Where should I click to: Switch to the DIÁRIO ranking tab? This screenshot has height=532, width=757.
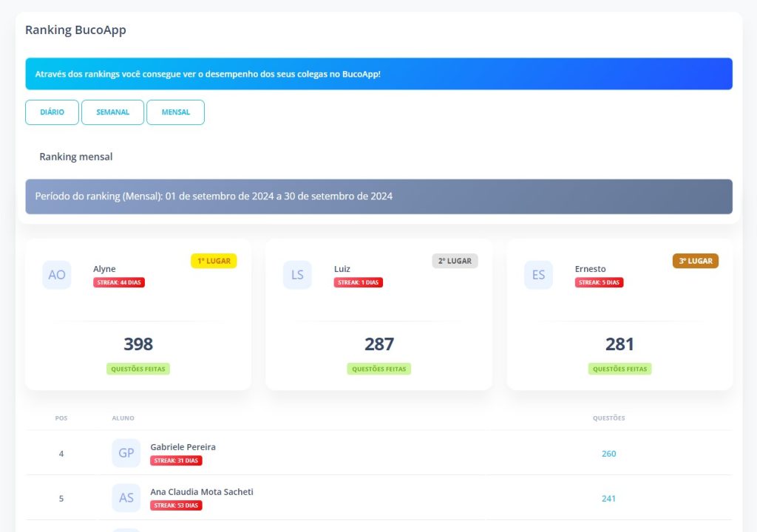click(x=52, y=112)
